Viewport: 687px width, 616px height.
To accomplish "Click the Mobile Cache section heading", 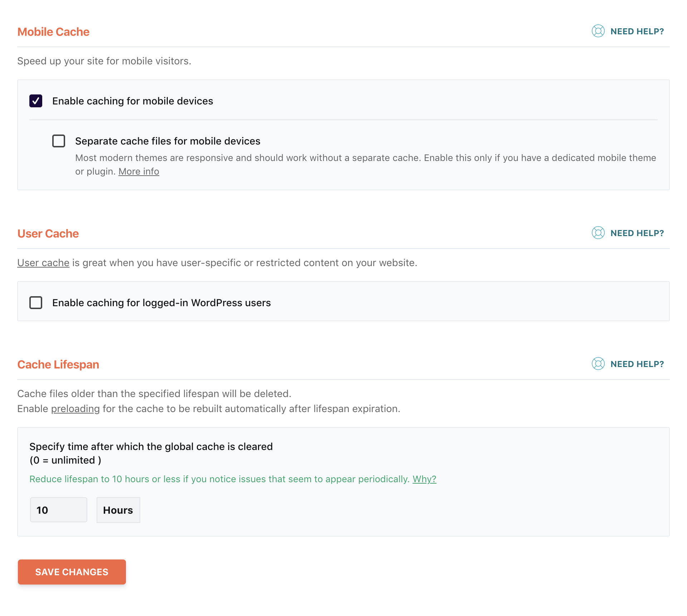I will coord(53,32).
